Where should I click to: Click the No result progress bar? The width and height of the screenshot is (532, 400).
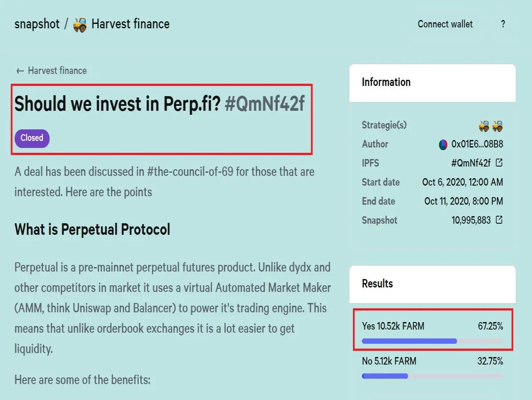[432, 376]
